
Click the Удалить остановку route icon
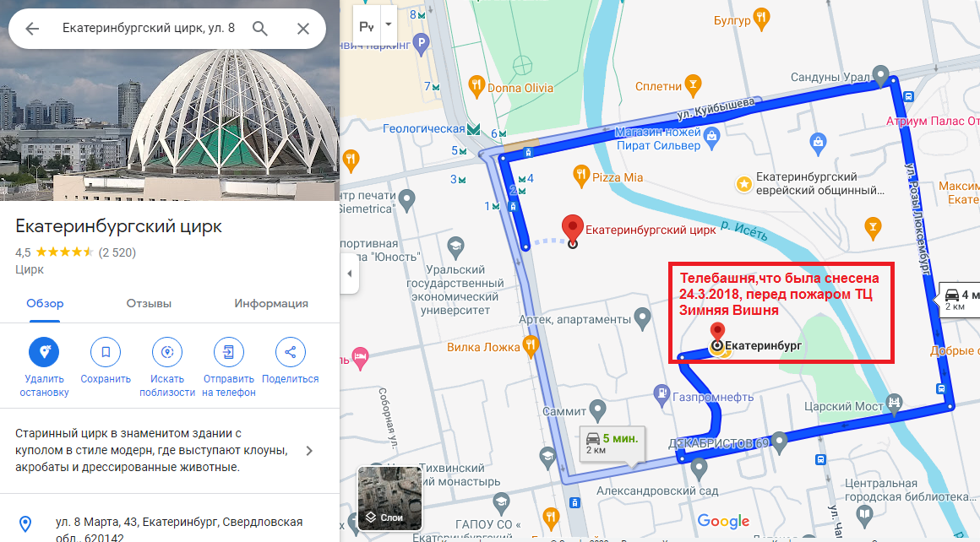(44, 352)
